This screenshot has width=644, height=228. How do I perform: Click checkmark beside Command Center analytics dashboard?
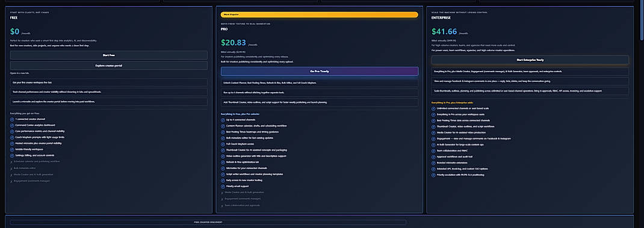12,125
